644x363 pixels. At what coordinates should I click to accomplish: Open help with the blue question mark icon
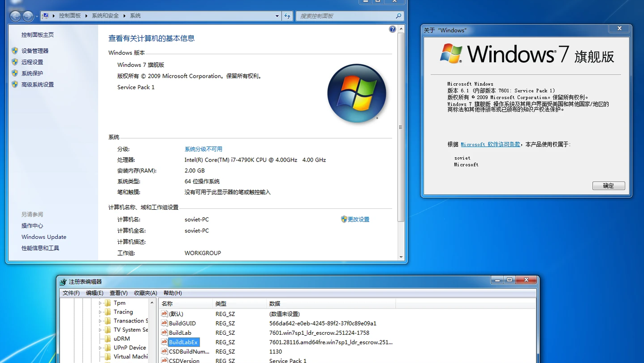point(392,29)
